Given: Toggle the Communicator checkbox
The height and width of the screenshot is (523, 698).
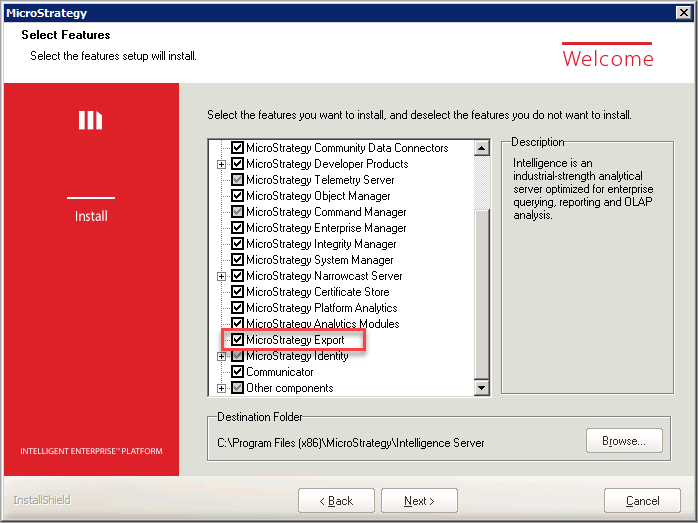Looking at the screenshot, I should [237, 372].
